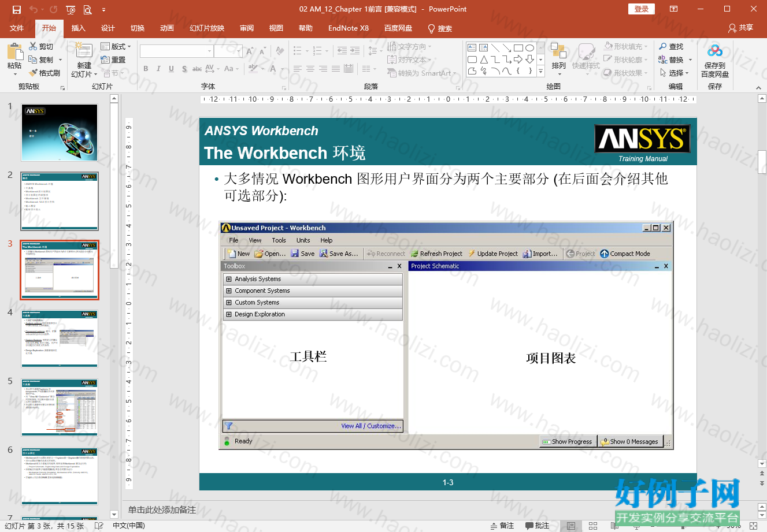Open the 文件 (File) tab
767x532 pixels.
(x=17, y=28)
